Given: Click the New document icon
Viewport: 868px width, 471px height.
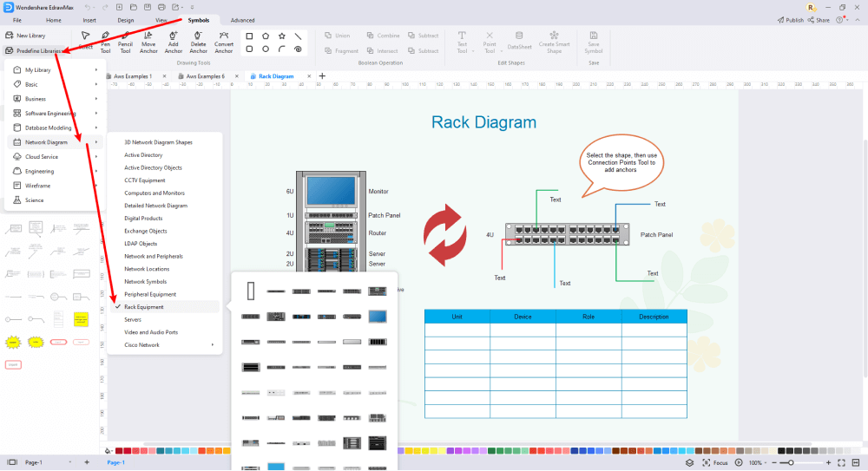Looking at the screenshot, I should pyautogui.click(x=119, y=7).
